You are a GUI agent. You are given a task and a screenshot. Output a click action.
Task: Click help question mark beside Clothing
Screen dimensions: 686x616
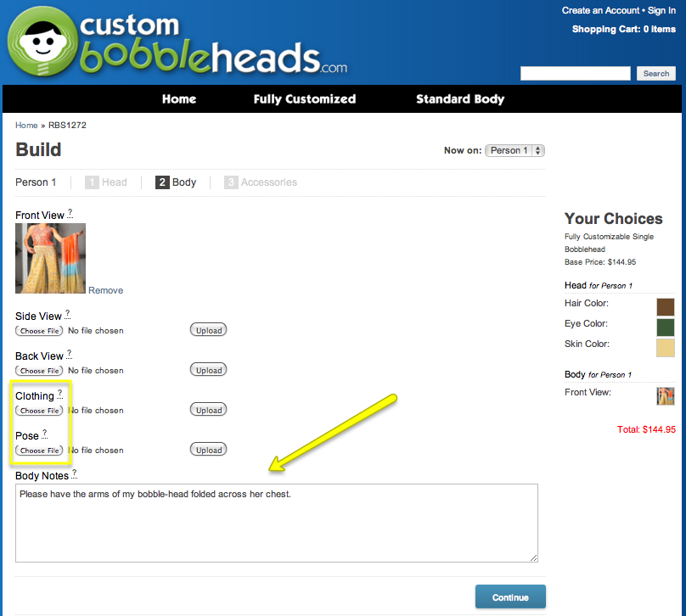[60, 395]
